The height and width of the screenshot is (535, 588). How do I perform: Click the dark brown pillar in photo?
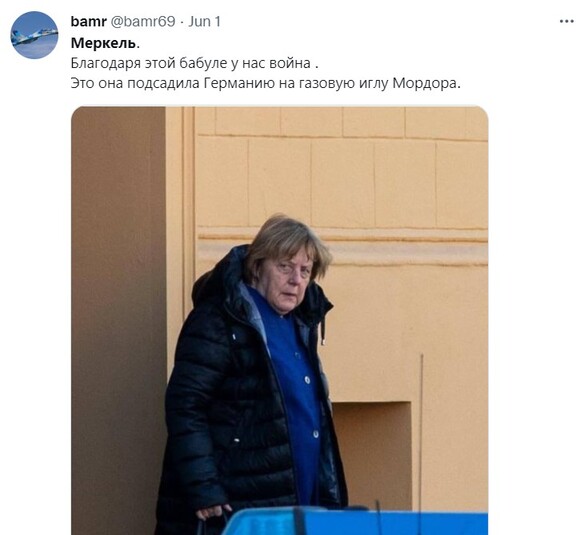(x=118, y=321)
